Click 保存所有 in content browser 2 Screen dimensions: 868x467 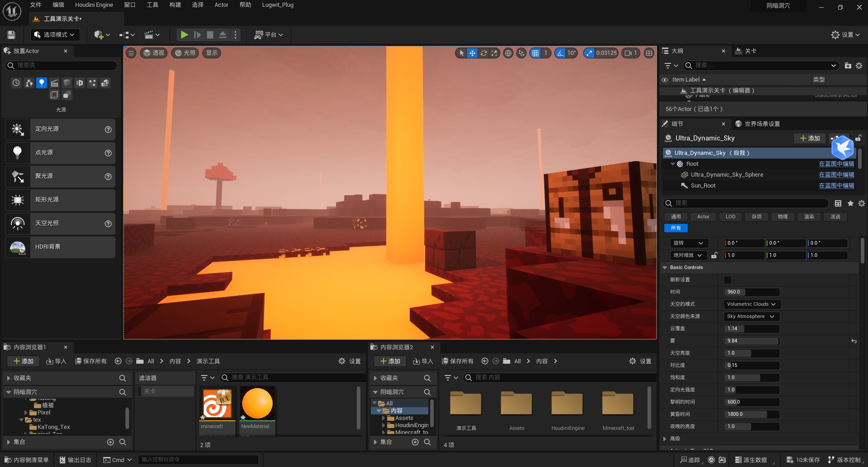(457, 361)
